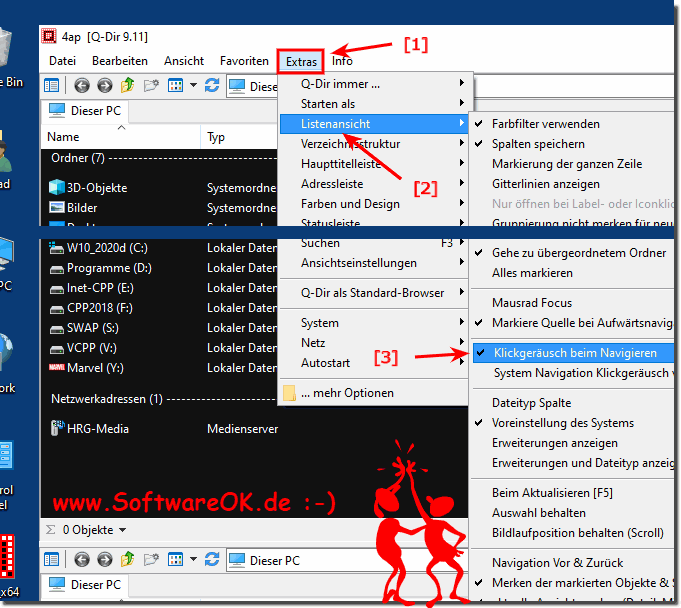This screenshot has height=608, width=681.
Task: Click the SWAP (S:) drive icon
Action: pyautogui.click(x=56, y=329)
